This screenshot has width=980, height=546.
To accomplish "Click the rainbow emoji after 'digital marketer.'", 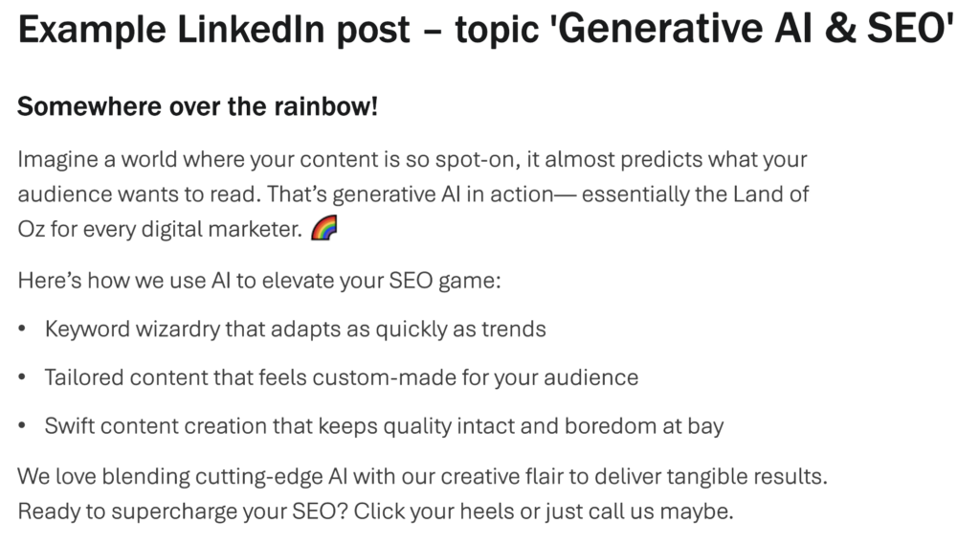I will 326,231.
